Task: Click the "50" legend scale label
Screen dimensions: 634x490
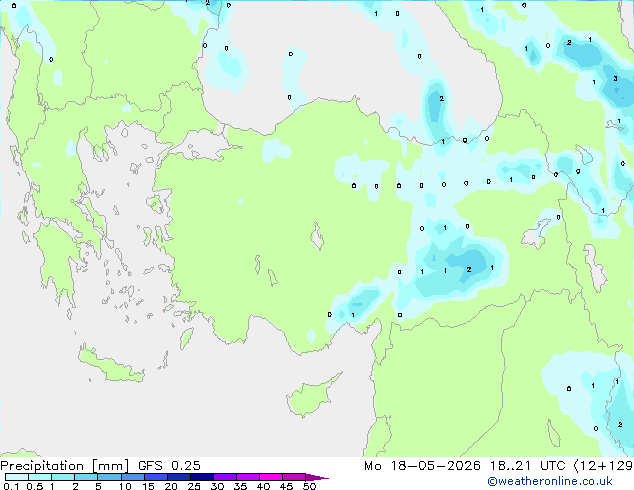Action: (310, 486)
